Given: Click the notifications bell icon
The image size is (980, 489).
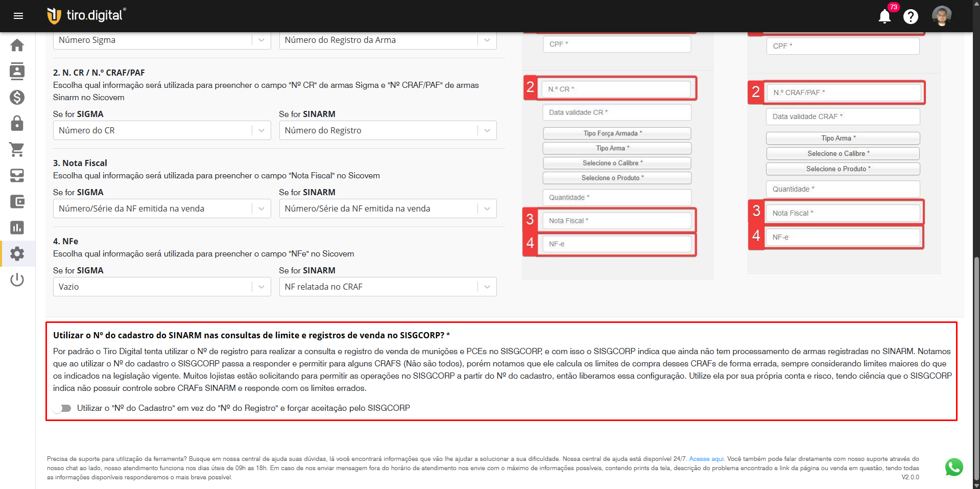Looking at the screenshot, I should coord(885,16).
